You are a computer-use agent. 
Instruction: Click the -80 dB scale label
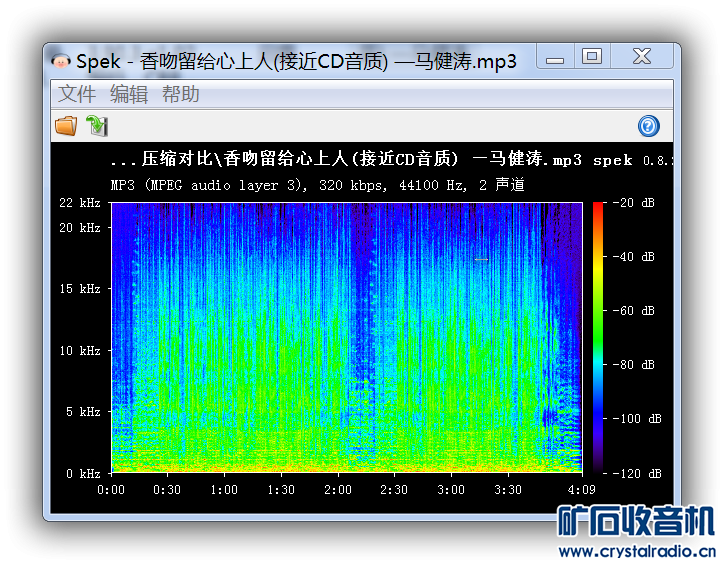tap(634, 365)
